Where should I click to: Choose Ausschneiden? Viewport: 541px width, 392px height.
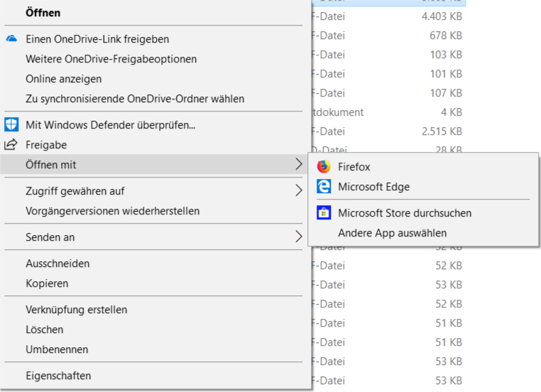click(x=58, y=263)
